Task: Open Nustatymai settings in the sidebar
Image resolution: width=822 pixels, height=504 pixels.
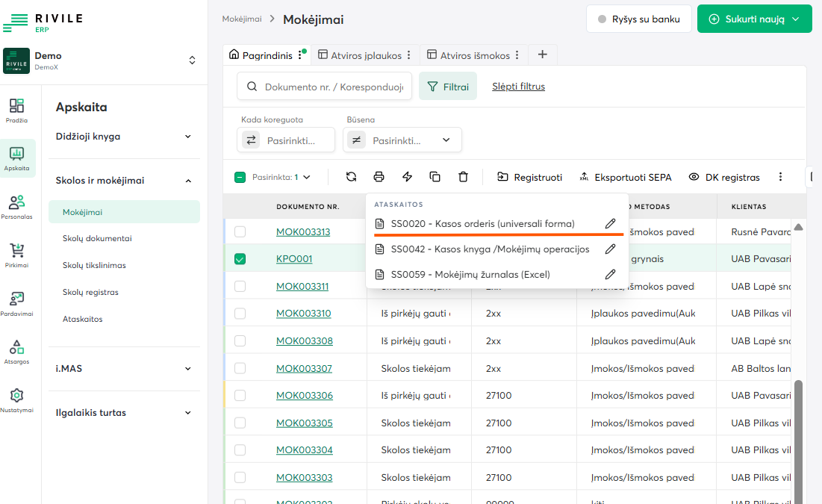Action: tap(17, 399)
